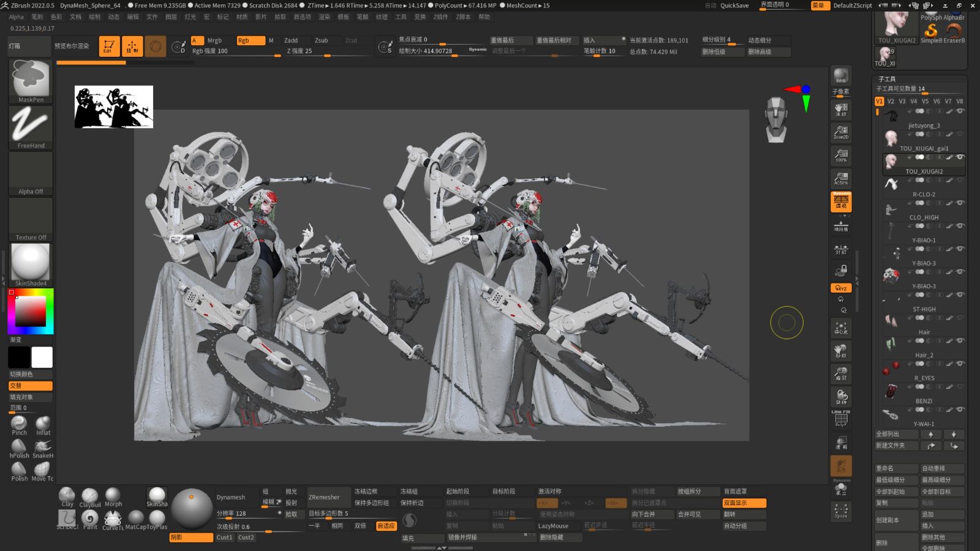Pick the SimpleBrush tool icon

click(931, 32)
